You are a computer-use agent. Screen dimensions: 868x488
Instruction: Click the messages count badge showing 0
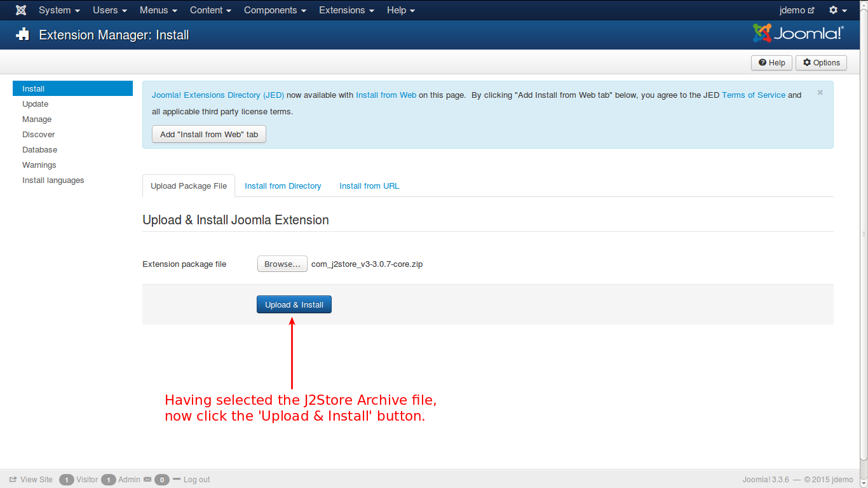pyautogui.click(x=162, y=480)
